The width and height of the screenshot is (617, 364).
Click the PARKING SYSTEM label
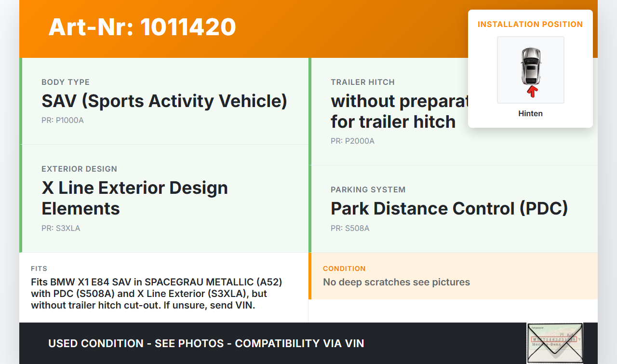[368, 190]
